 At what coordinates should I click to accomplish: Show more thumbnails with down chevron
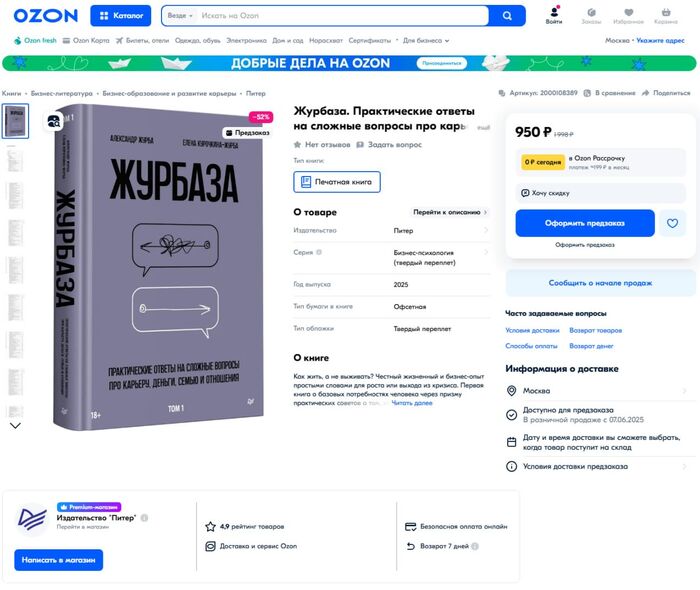click(x=15, y=426)
